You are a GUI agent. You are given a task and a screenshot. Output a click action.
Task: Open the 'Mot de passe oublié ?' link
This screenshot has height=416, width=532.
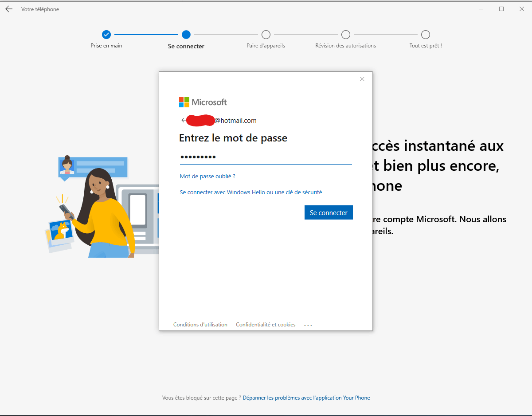[207, 176]
